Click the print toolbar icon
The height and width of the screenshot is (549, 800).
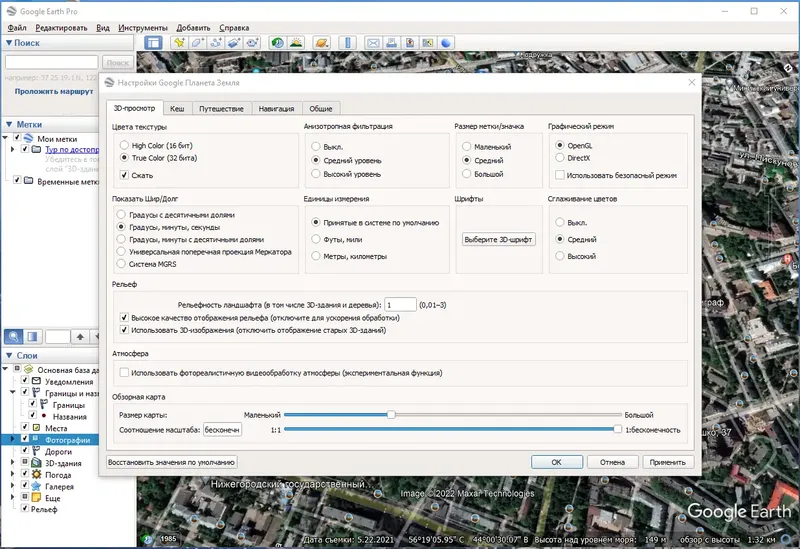(x=391, y=43)
